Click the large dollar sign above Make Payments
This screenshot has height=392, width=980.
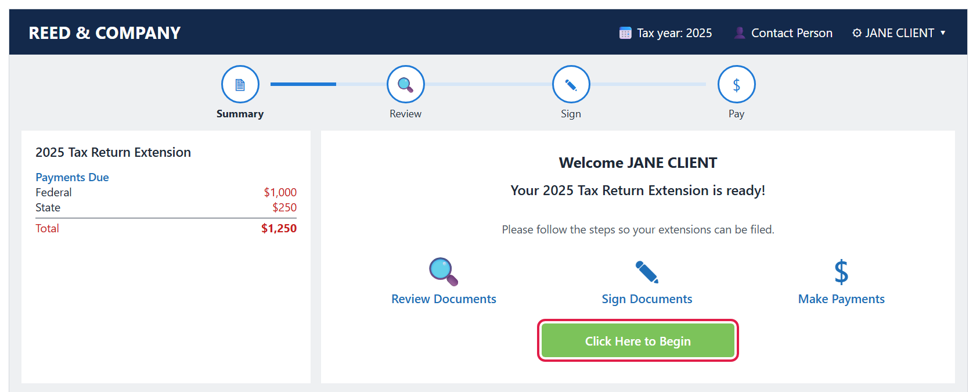[841, 272]
